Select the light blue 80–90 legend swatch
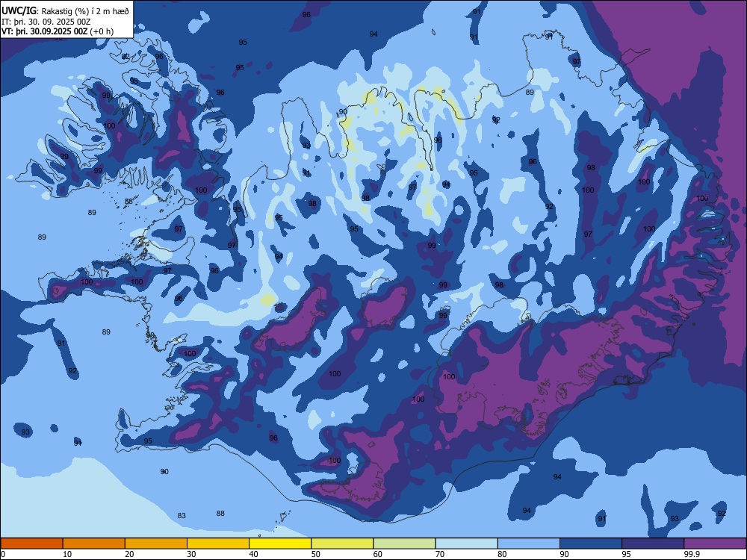The image size is (747, 560). tap(529, 544)
